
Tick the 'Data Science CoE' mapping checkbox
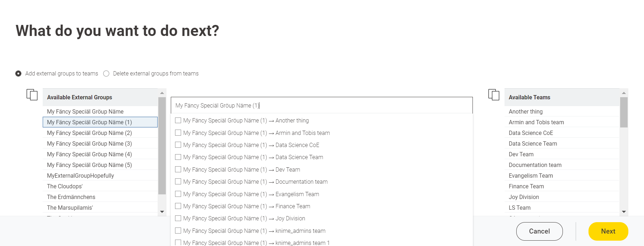178,145
